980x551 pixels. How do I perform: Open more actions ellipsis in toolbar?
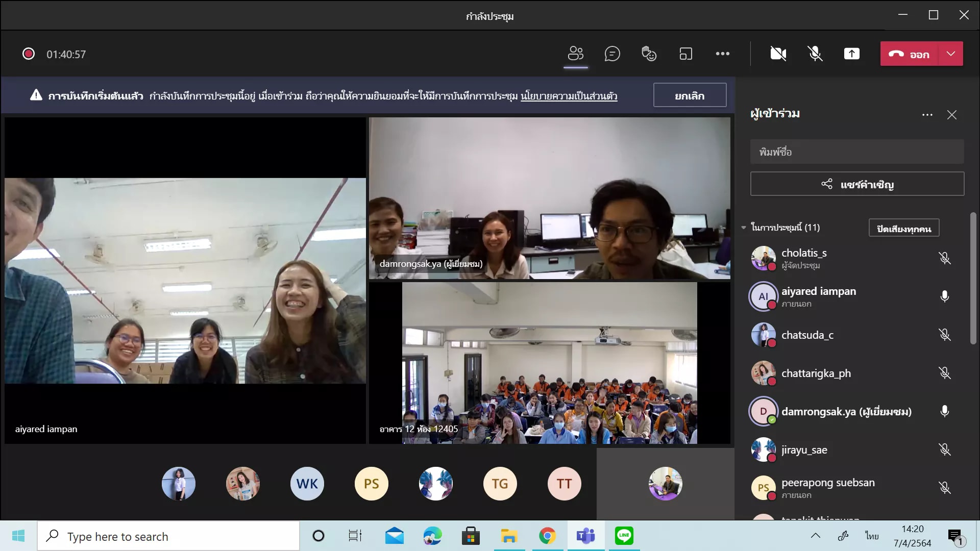(x=722, y=54)
